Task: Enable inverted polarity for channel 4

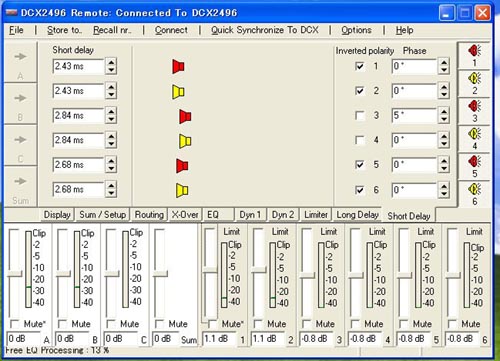Action: click(359, 140)
